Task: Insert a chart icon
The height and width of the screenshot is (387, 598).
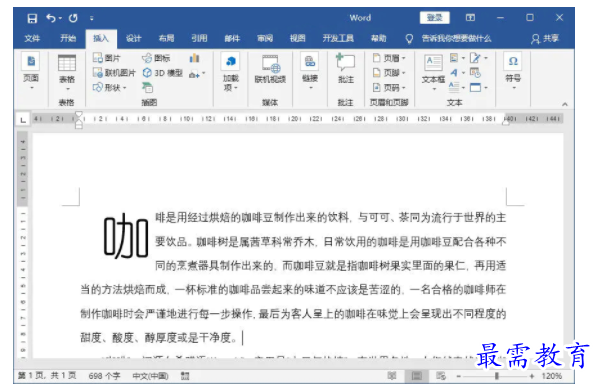Action: coord(194,58)
